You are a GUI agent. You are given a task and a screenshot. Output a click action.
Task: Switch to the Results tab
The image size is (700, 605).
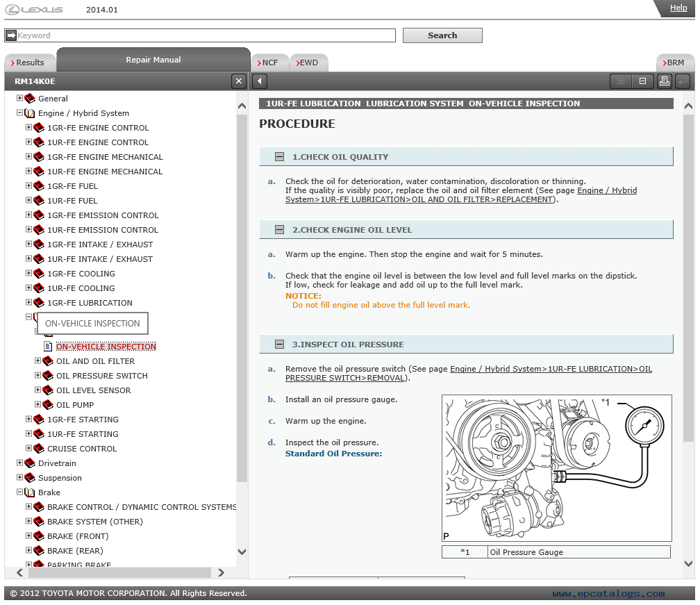point(29,63)
